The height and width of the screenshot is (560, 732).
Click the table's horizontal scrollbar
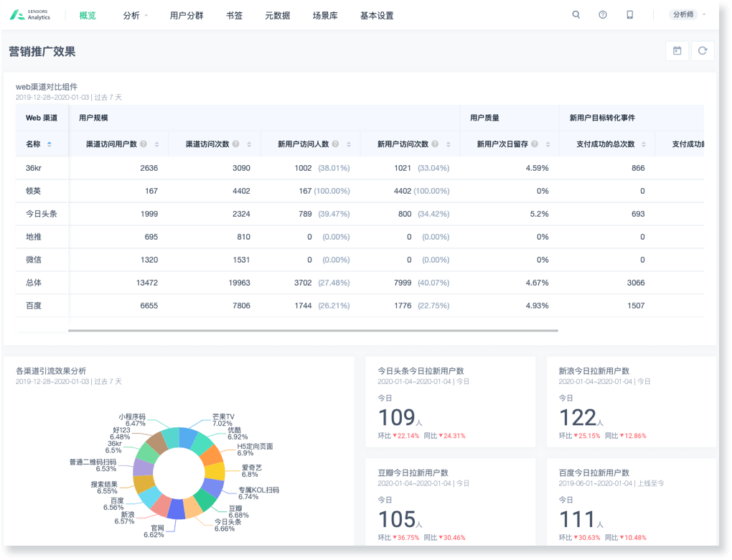(312, 330)
